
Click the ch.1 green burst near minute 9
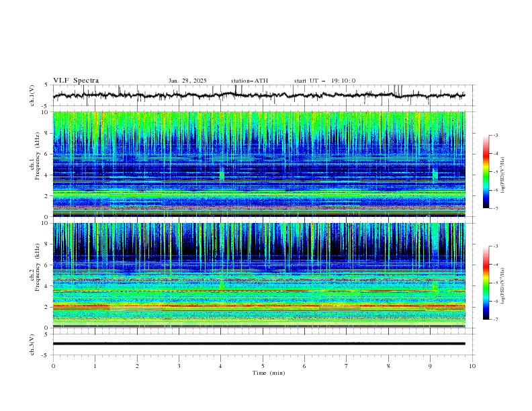435,174
